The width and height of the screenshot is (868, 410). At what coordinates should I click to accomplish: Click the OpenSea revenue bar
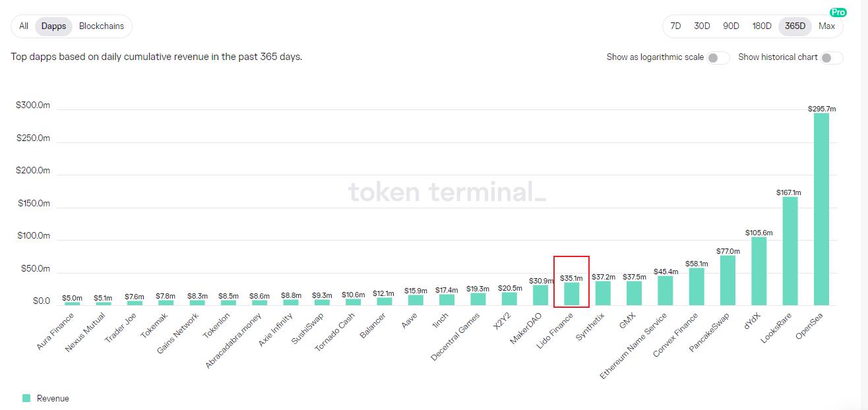click(821, 209)
